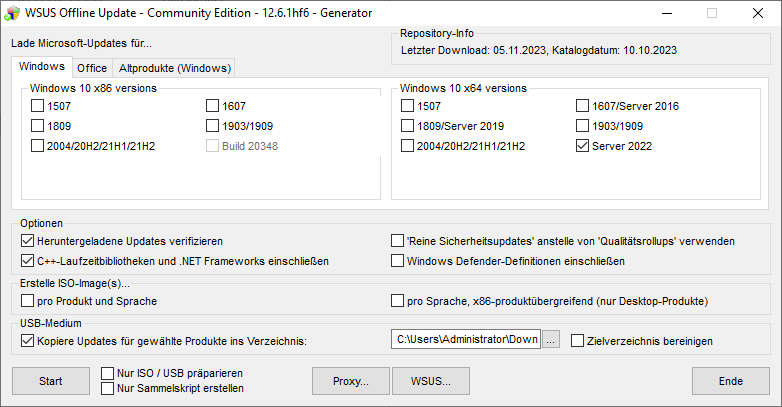Viewport: 782px width, 407px height.
Task: Enable Windows 10 x86 version 1507
Action: tap(38, 106)
